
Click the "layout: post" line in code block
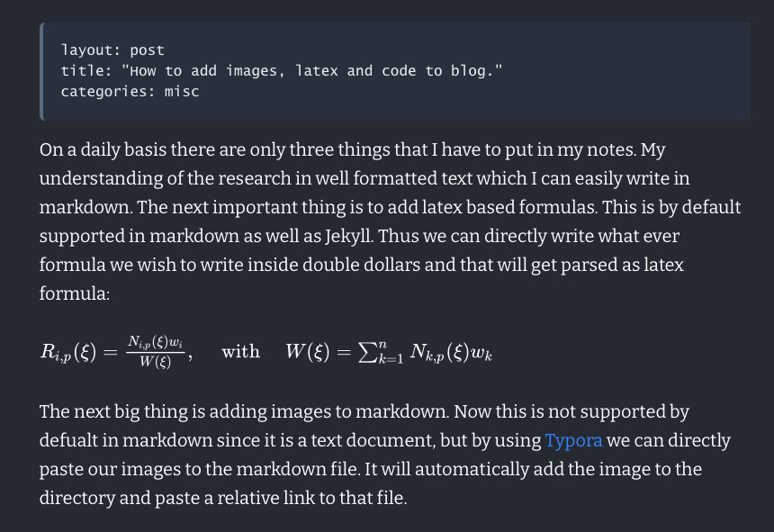[112, 50]
